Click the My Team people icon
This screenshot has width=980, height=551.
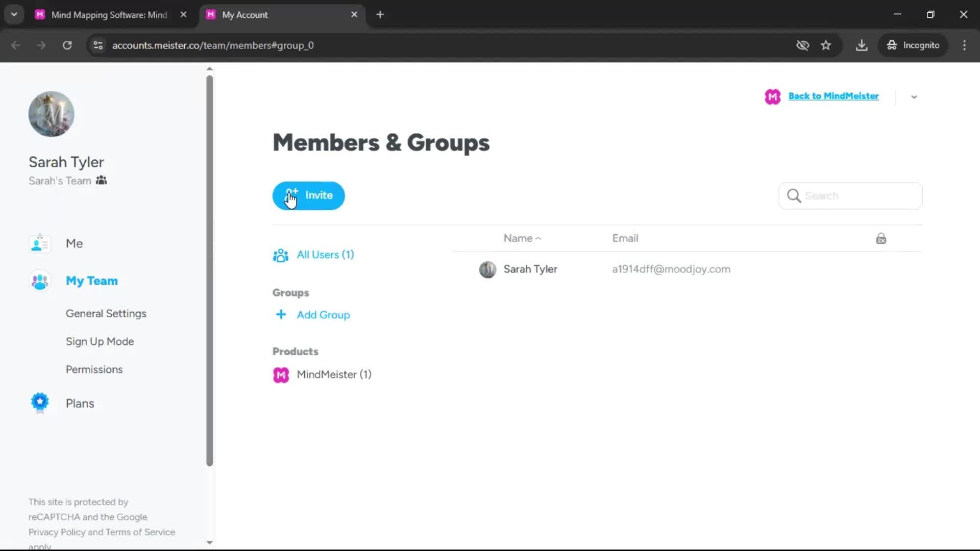pyautogui.click(x=40, y=281)
